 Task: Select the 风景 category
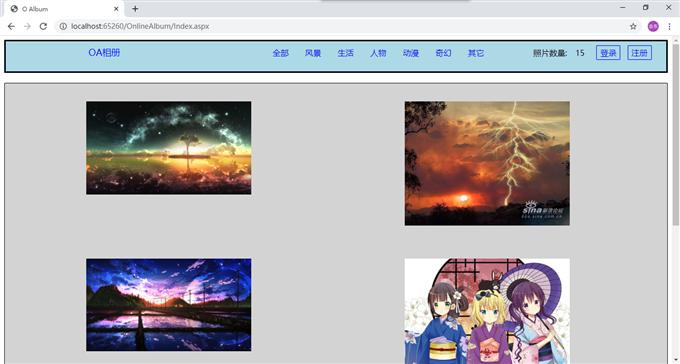pyautogui.click(x=313, y=53)
